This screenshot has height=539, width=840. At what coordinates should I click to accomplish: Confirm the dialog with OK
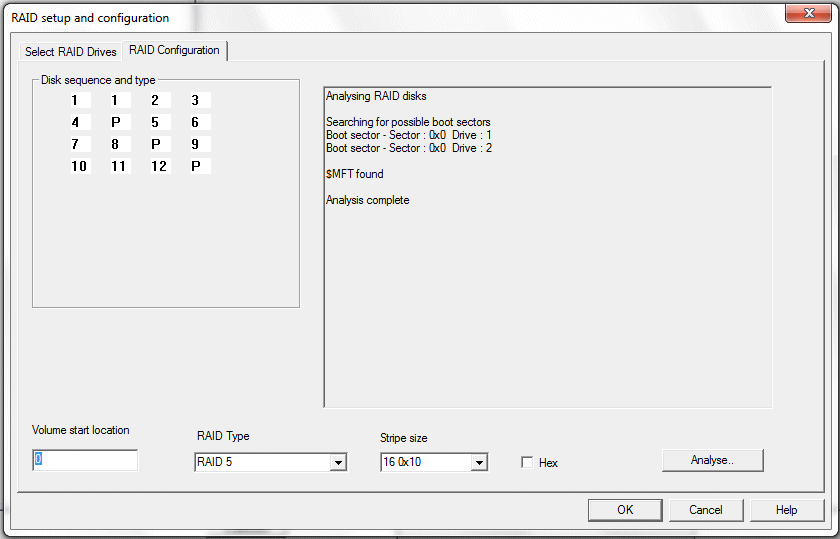pyautogui.click(x=625, y=510)
